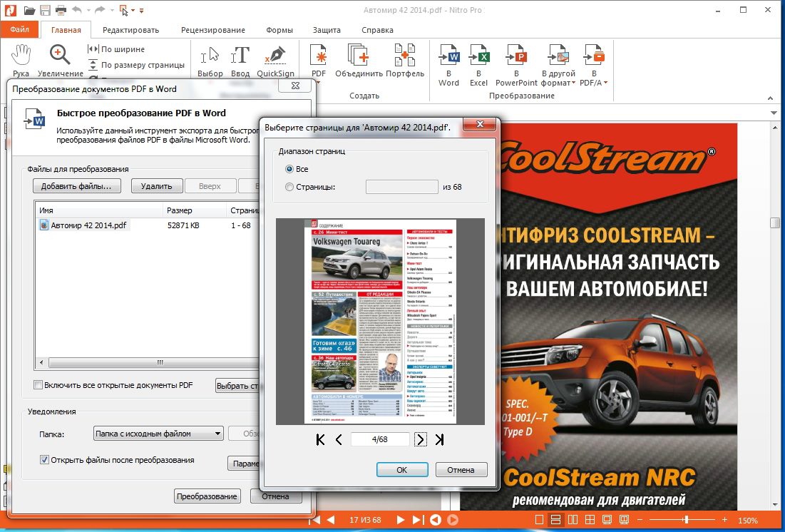The width and height of the screenshot is (785, 532).
Task: Switch to the Рецензирование tab
Action: pos(213,30)
